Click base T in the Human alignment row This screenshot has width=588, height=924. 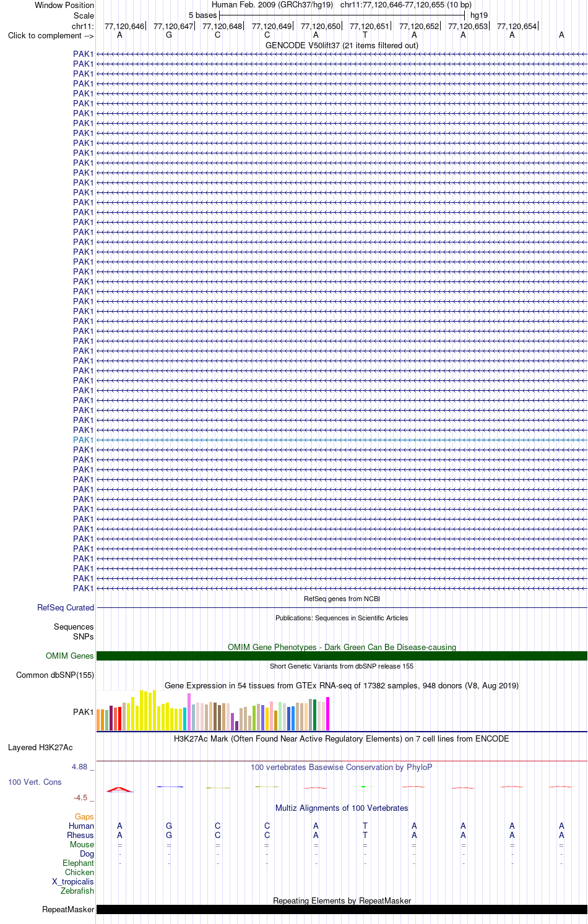coord(365,826)
